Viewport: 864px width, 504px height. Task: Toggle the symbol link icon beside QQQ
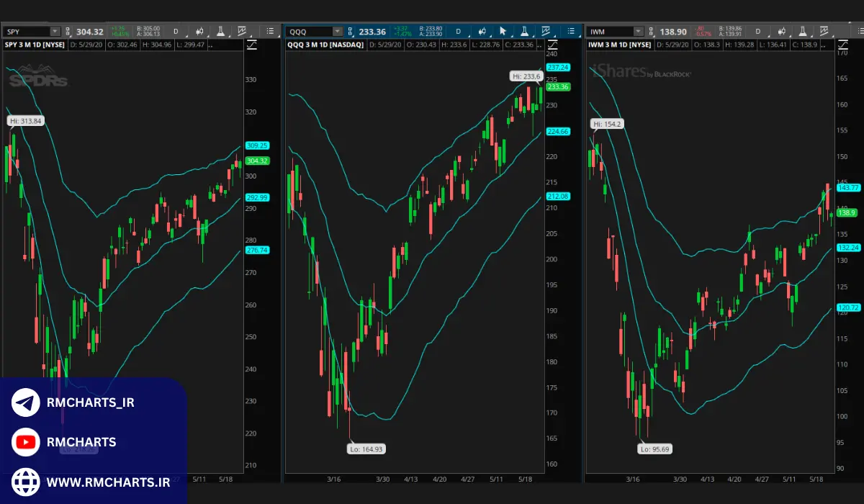[x=351, y=32]
